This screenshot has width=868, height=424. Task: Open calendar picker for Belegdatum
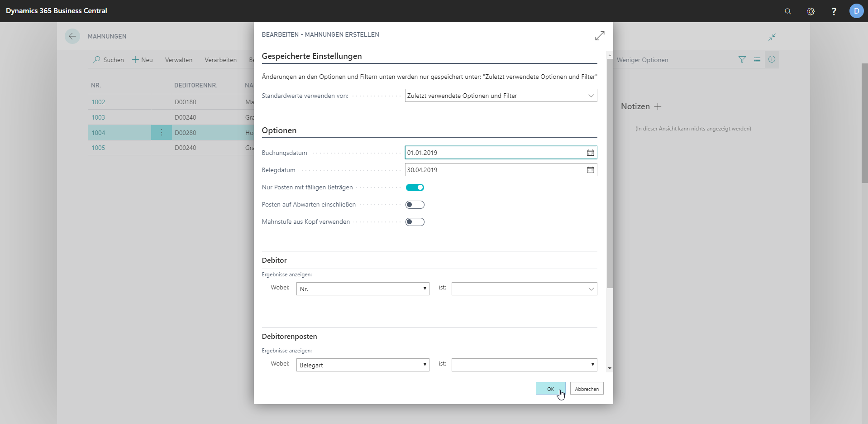click(x=591, y=170)
